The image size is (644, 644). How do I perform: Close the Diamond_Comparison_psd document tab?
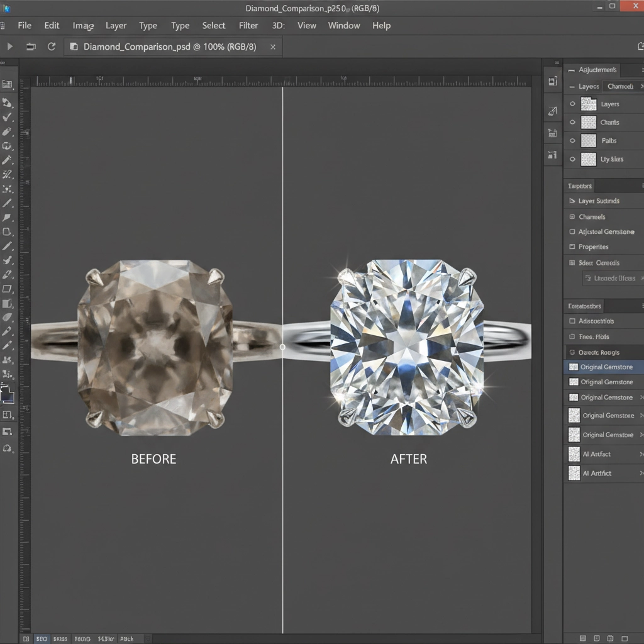273,47
